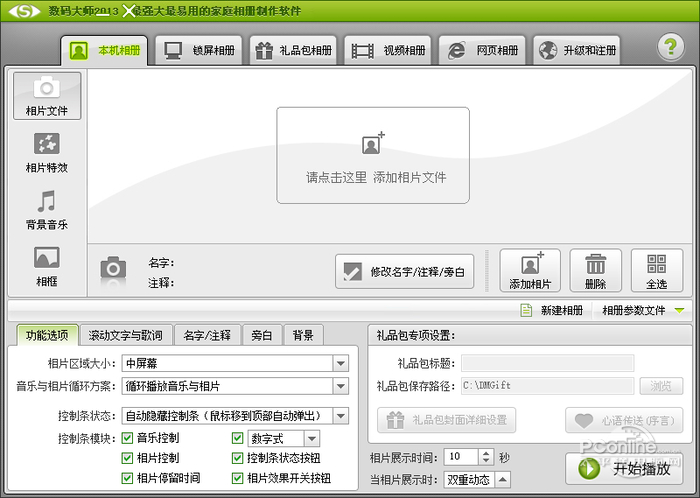The width and height of the screenshot is (700, 498).
Task: Click the 开始播放 play button
Action: (x=624, y=469)
